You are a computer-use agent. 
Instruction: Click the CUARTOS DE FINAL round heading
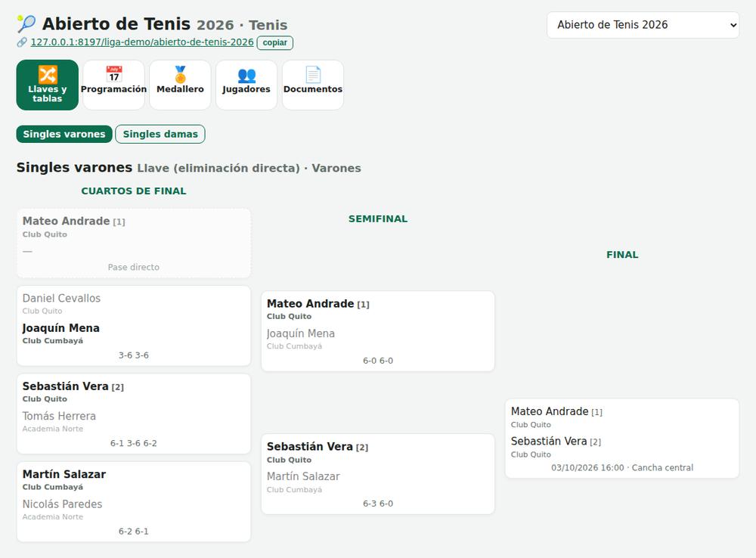[x=134, y=191]
